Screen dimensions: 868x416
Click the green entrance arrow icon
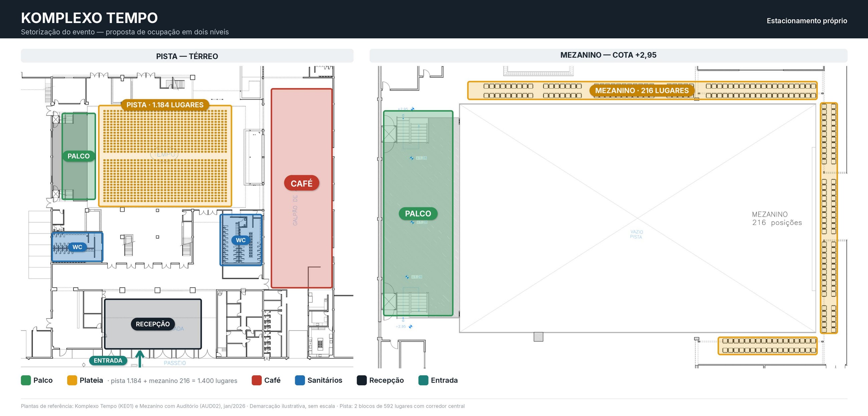(x=140, y=358)
